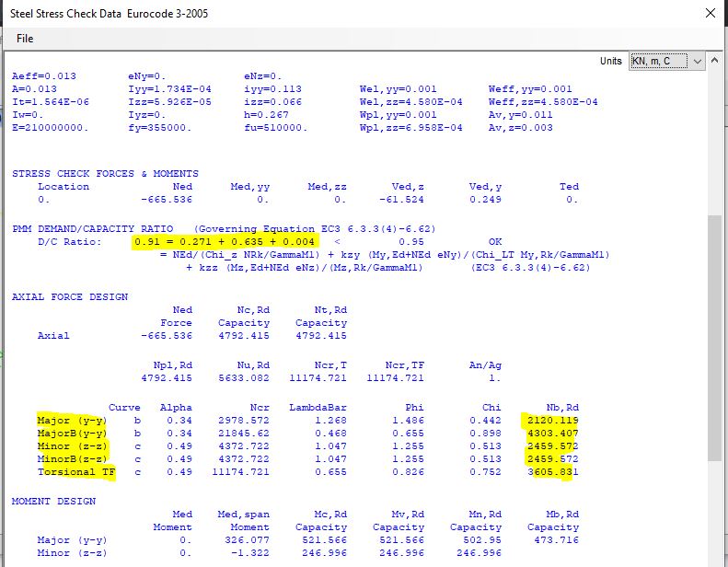This screenshot has width=728, height=567.
Task: Click the An/Ag value 1.
Action: coord(494,378)
